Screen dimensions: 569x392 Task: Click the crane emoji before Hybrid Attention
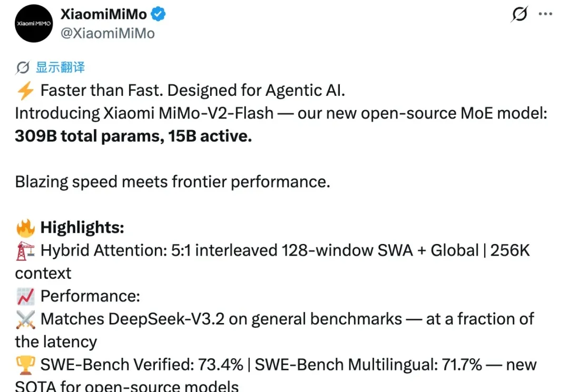pos(25,251)
